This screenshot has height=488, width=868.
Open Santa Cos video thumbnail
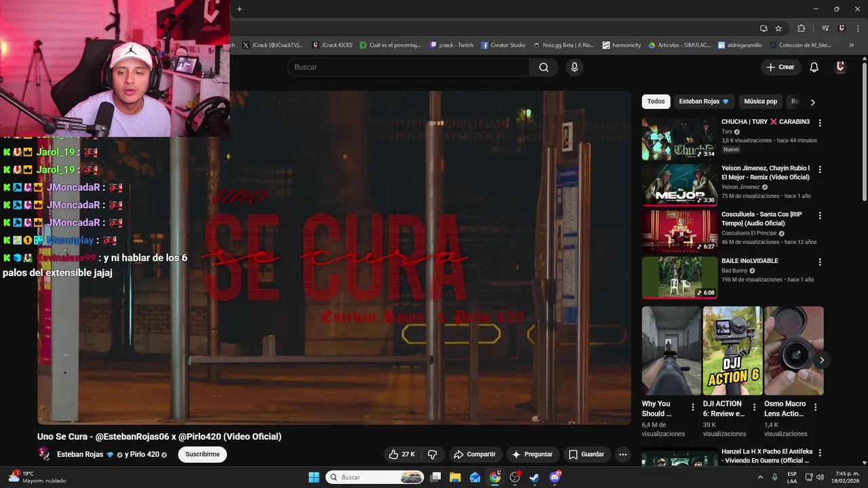(679, 231)
